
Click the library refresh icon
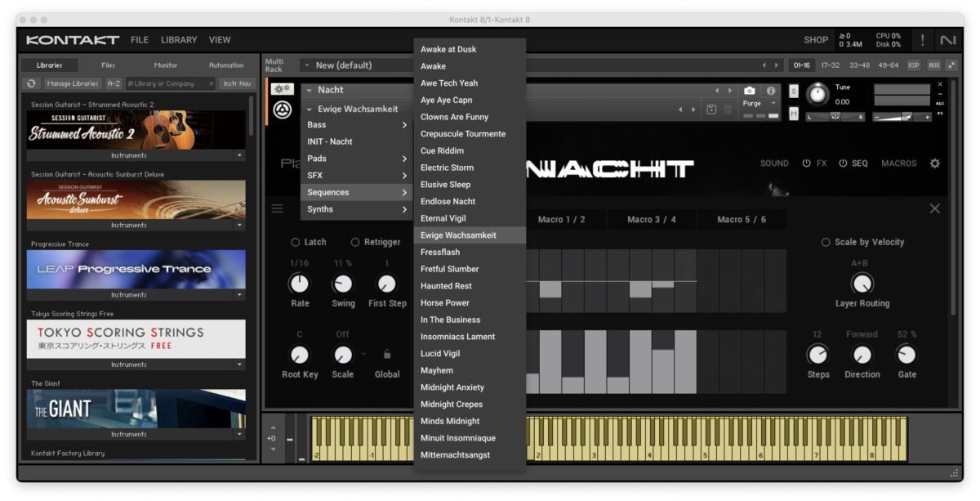tap(32, 83)
